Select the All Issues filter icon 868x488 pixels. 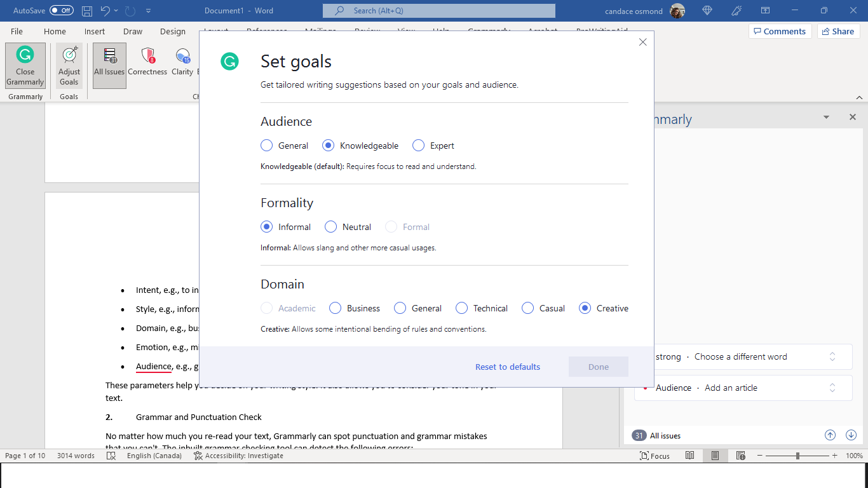click(x=109, y=65)
